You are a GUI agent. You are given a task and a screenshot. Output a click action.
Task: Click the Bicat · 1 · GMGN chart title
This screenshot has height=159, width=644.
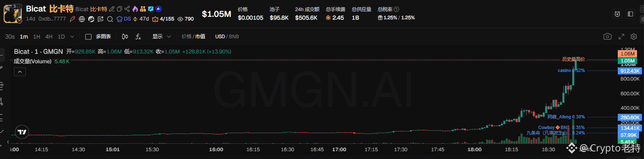(x=39, y=51)
